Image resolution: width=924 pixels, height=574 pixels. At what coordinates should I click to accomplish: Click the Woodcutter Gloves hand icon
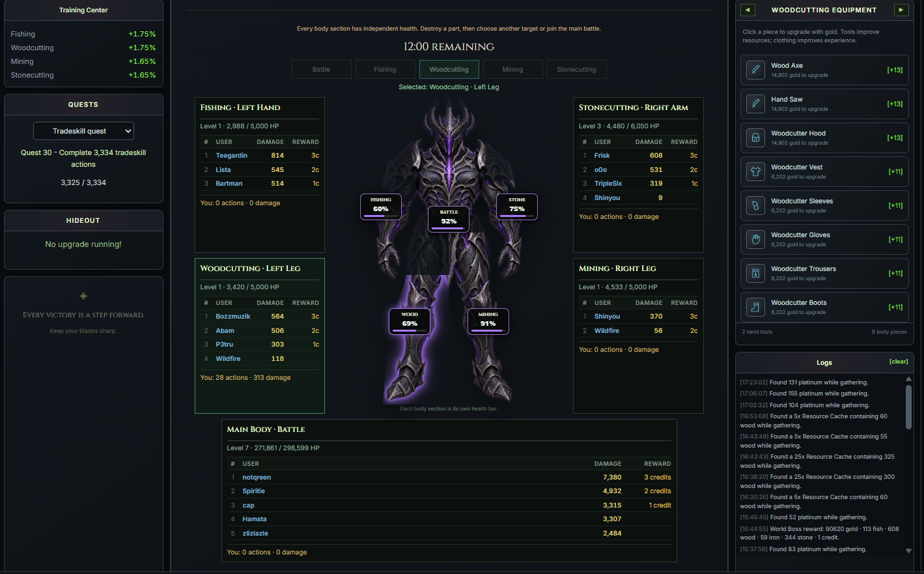pyautogui.click(x=755, y=239)
